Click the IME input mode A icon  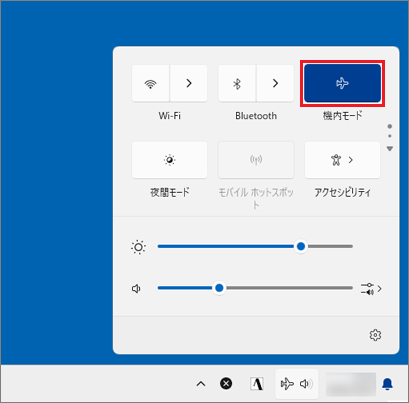pyautogui.click(x=257, y=384)
